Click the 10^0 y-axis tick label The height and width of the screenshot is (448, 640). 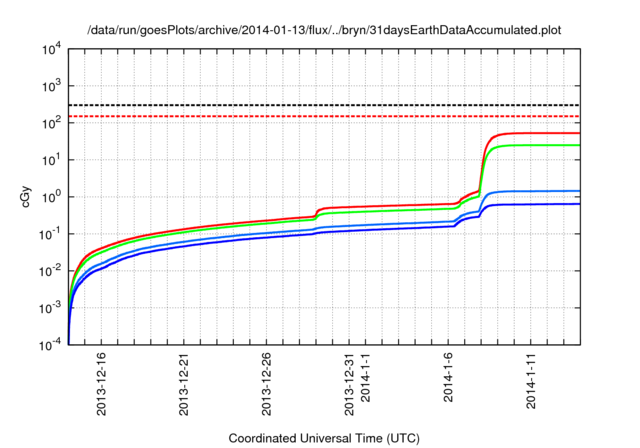51,197
